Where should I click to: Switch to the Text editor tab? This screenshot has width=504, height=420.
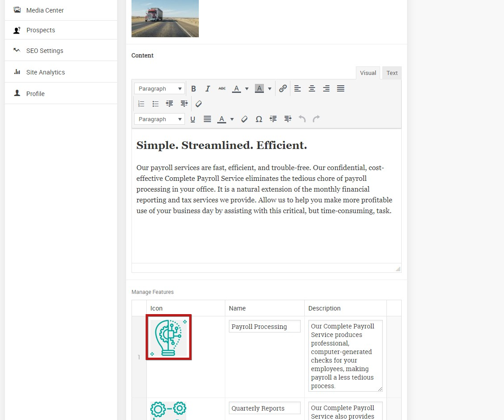click(392, 73)
